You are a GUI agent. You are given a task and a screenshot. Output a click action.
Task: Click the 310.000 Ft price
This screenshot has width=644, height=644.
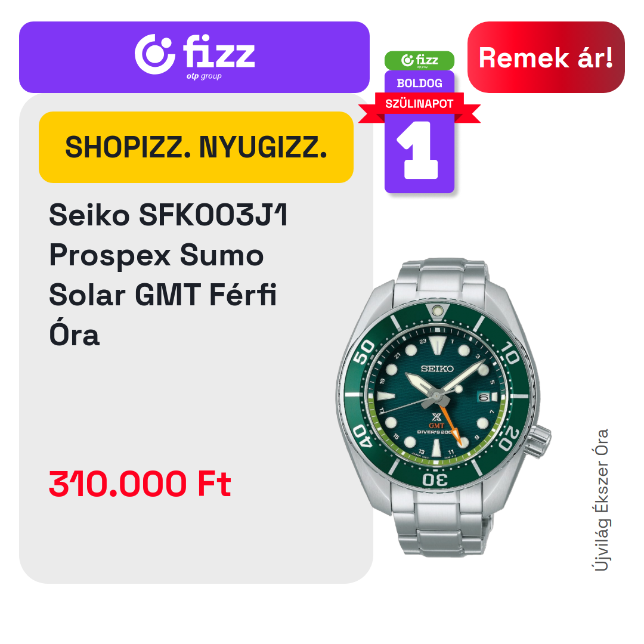pos(140,484)
